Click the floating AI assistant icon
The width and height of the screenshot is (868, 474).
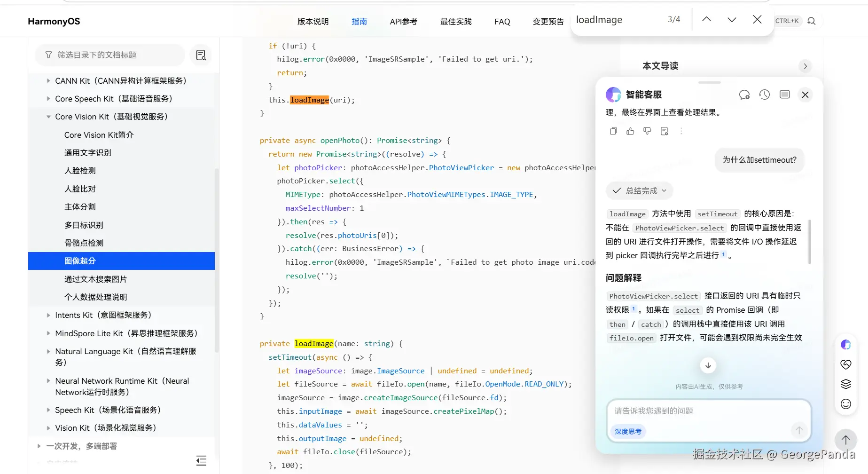pos(846,345)
